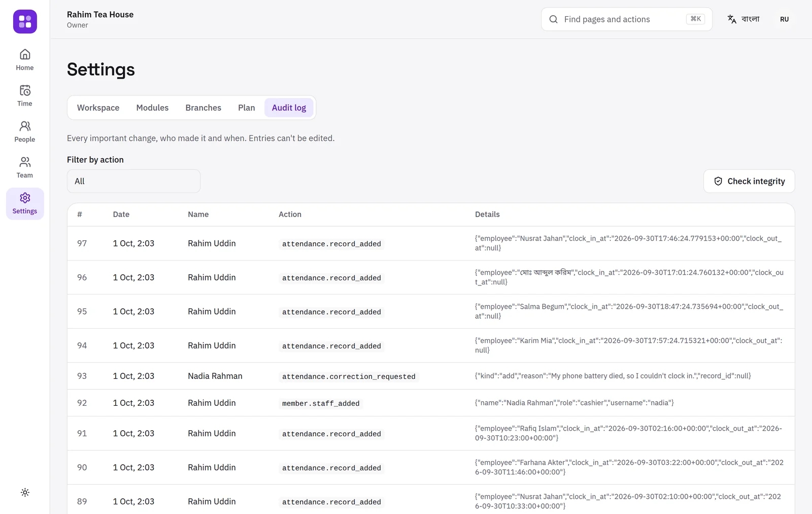Toggle the light/dark theme sun icon
Image resolution: width=812 pixels, height=514 pixels.
click(25, 492)
